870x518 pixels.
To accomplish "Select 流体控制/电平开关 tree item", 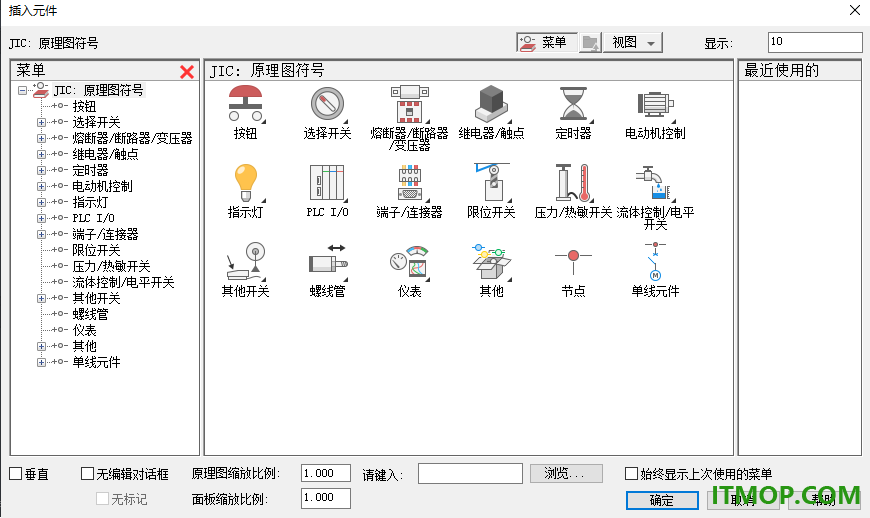I will coord(123,282).
